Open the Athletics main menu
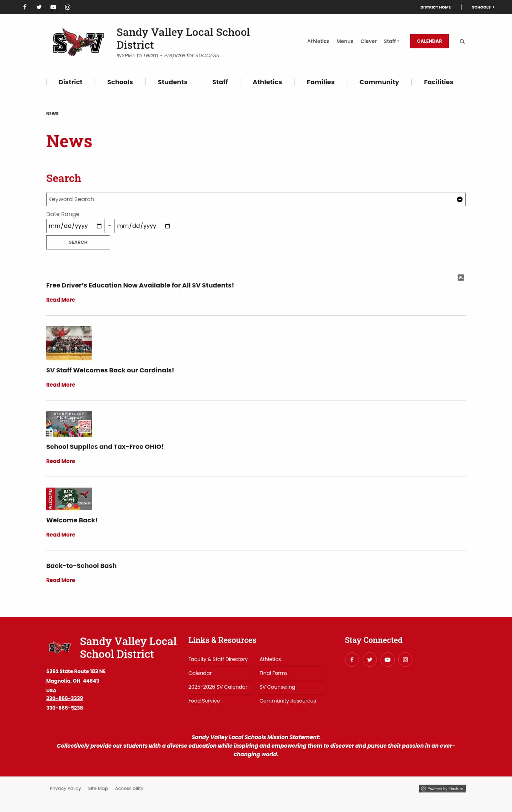This screenshot has height=812, width=512. click(x=267, y=82)
